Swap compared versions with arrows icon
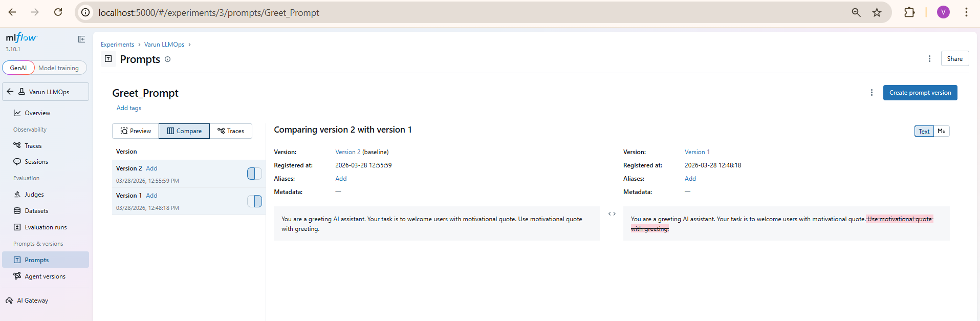 (612, 214)
